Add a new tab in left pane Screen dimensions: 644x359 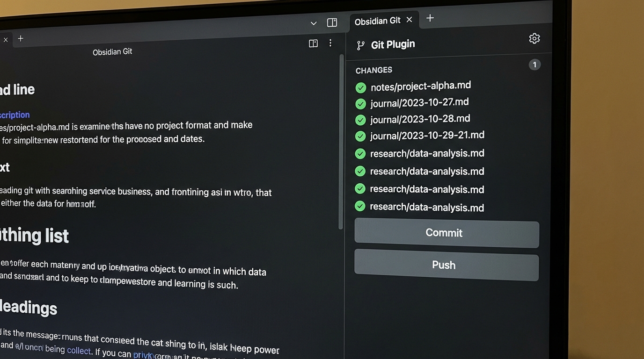tap(21, 39)
